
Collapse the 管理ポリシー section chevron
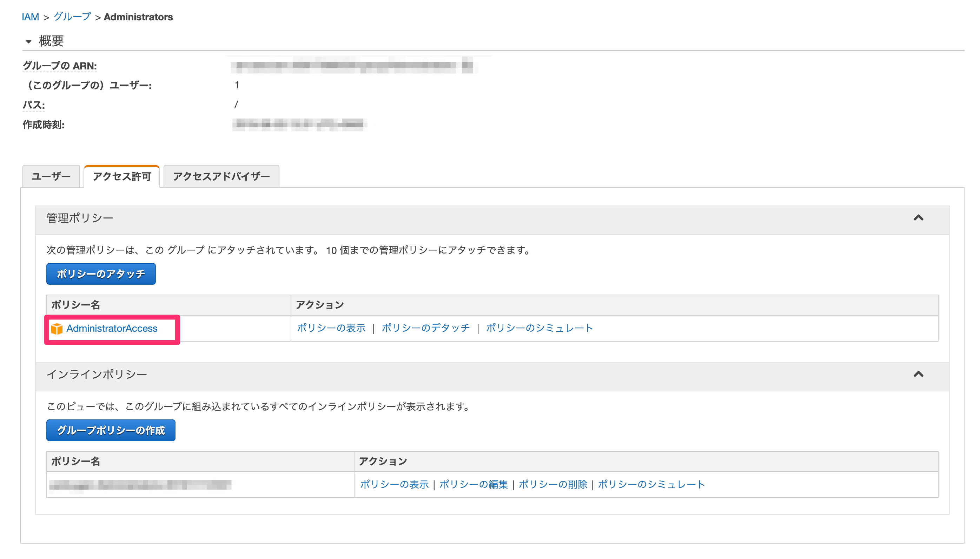click(x=918, y=218)
